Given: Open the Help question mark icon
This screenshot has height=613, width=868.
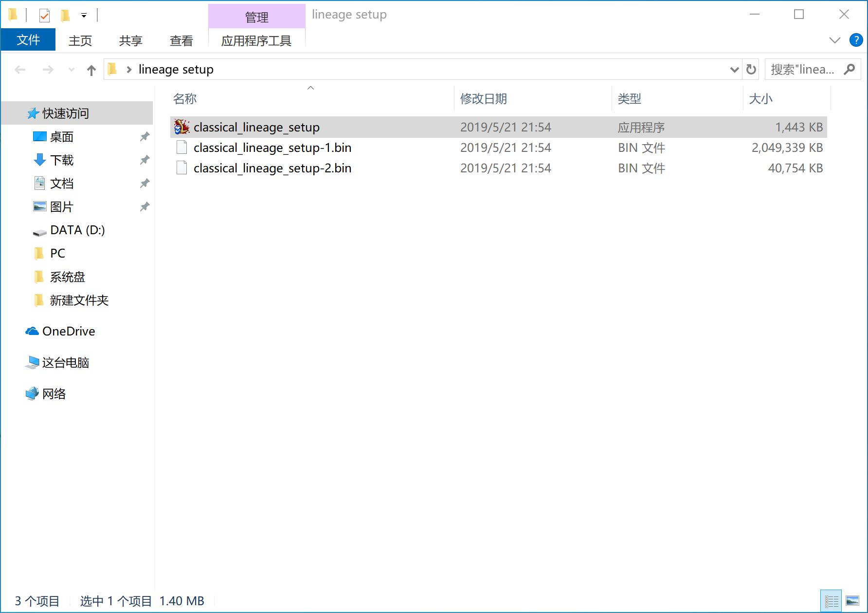Looking at the screenshot, I should [x=856, y=40].
